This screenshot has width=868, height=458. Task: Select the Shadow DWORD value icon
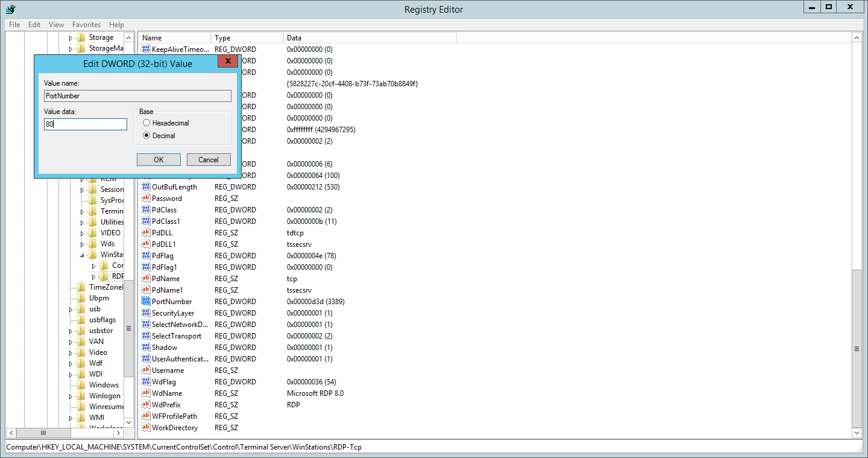coord(145,348)
